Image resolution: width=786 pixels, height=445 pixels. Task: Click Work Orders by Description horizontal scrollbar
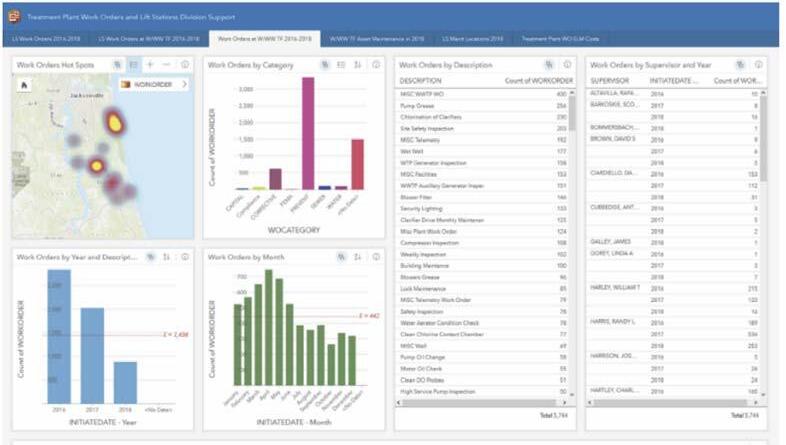tap(479, 402)
